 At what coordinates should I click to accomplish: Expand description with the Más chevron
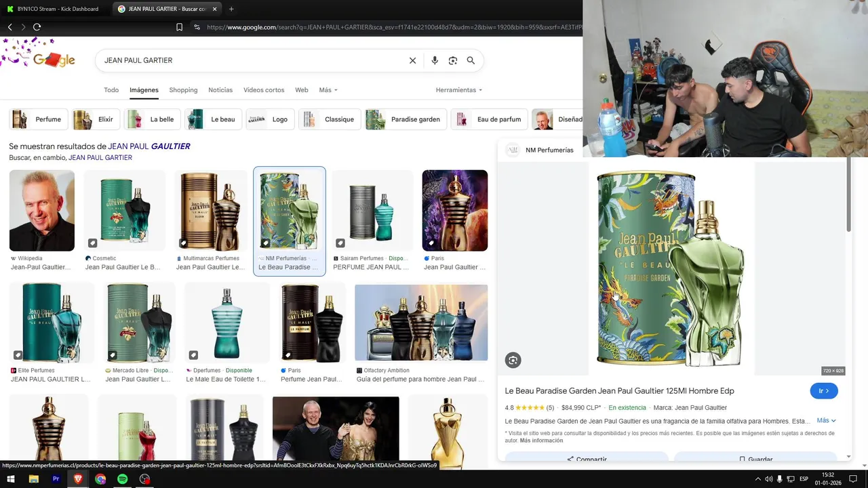coord(827,421)
